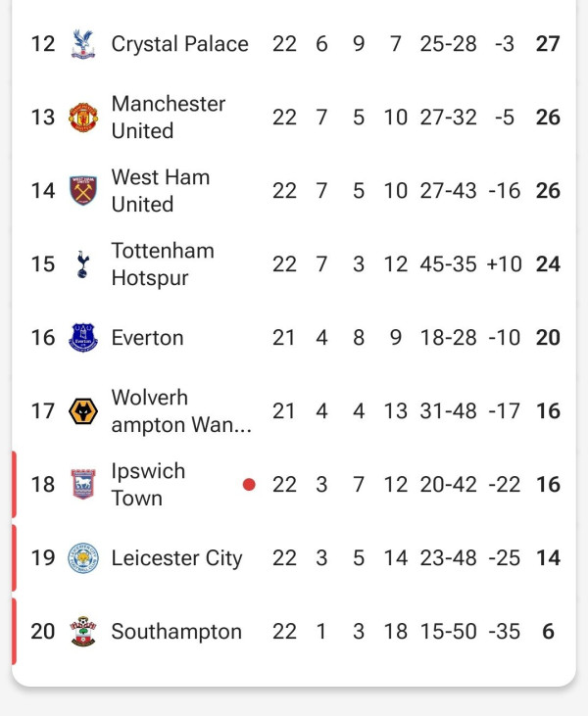Click the Manchester United club crest
Screen dimensions: 588x716
(x=83, y=118)
